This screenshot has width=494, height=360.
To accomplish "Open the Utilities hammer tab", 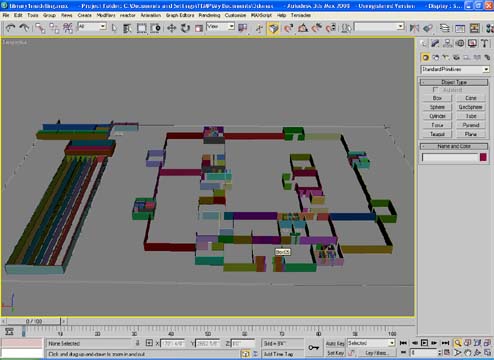I will (485, 43).
